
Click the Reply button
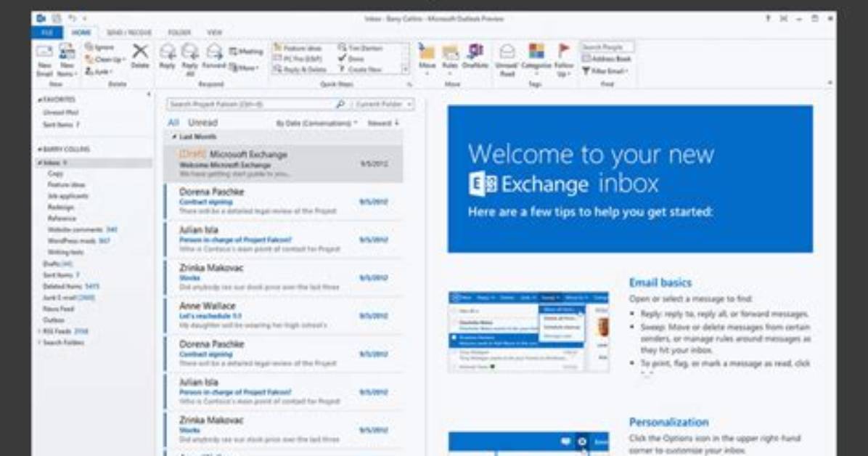[167, 57]
